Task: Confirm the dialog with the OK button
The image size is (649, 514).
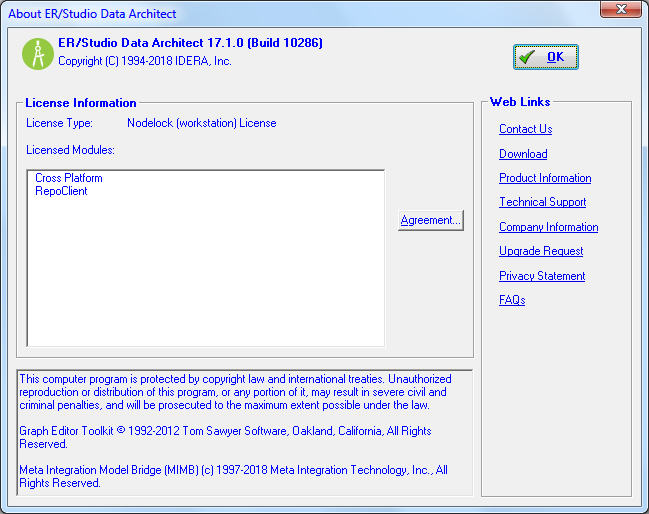Action: tap(546, 57)
